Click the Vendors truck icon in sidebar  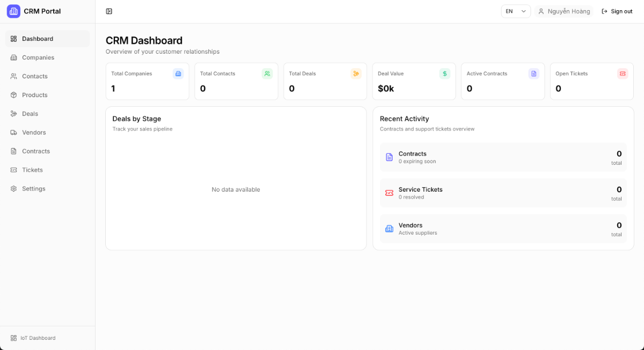14,133
